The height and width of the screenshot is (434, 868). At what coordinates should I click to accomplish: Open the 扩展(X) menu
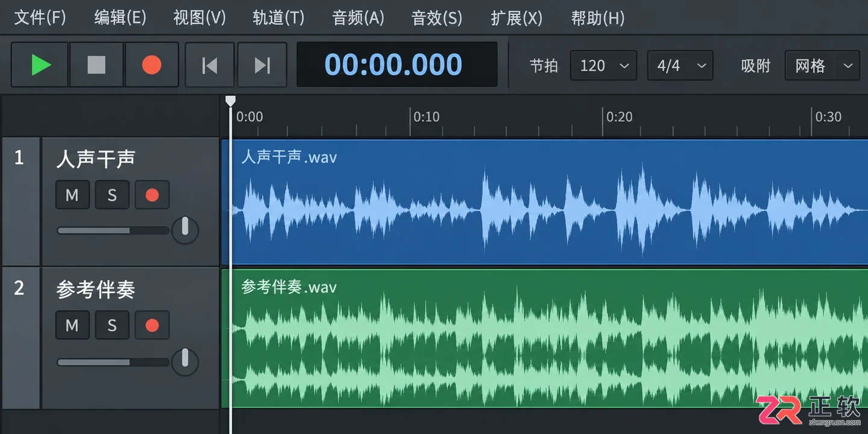pos(517,17)
